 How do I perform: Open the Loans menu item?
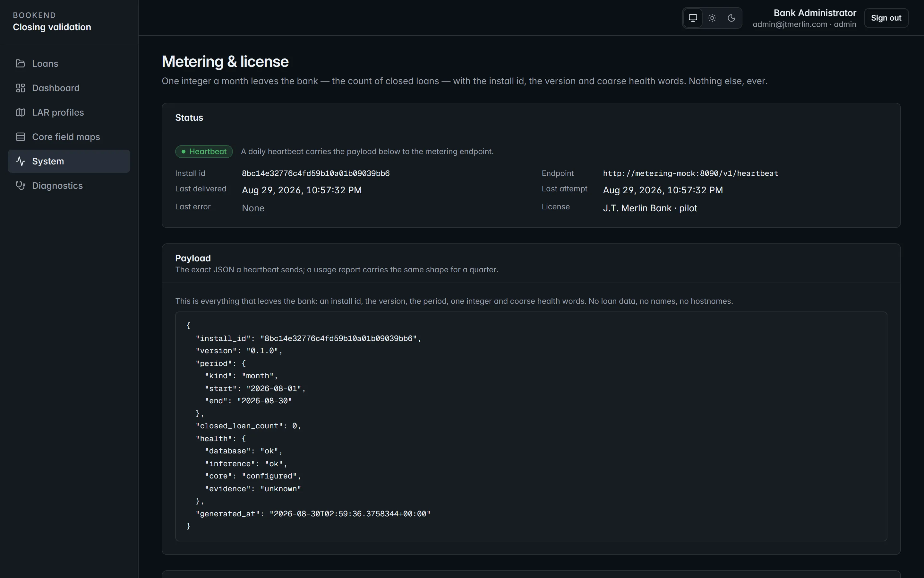tap(69, 64)
